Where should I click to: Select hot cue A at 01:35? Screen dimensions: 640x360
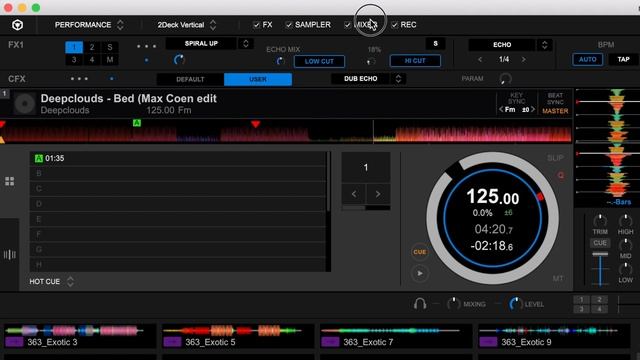(179, 158)
